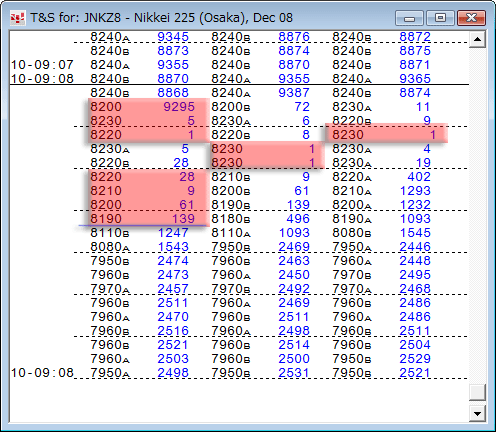
Task: Click volume value 2516
Action: tap(173, 331)
